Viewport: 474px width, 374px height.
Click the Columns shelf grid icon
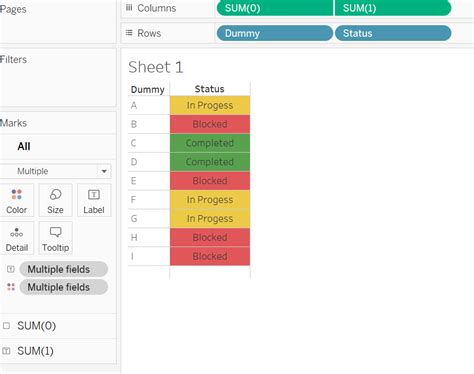click(129, 8)
